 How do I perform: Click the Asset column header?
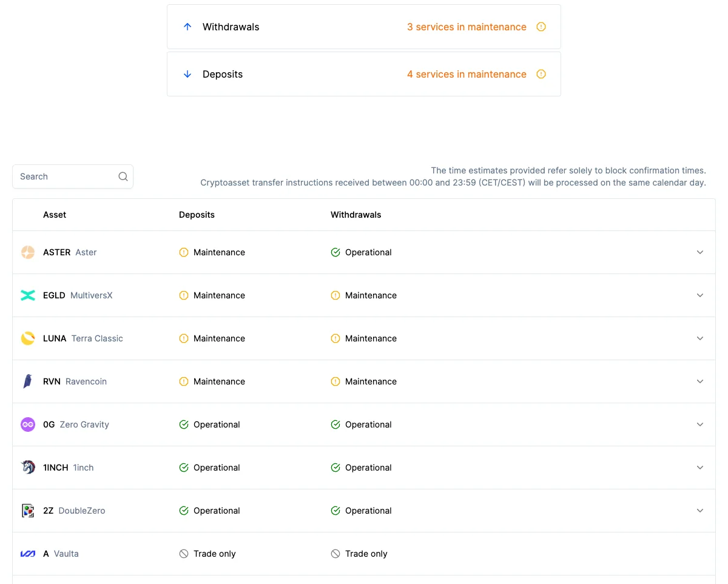[55, 215]
